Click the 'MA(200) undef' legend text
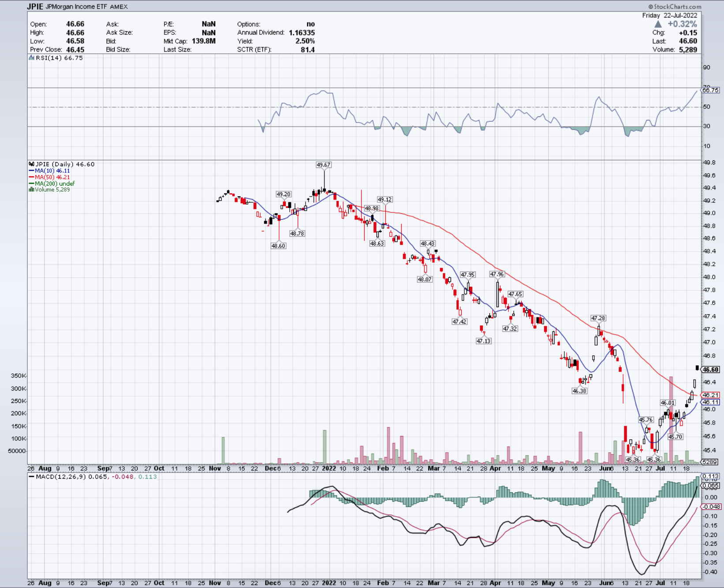 click(x=55, y=183)
